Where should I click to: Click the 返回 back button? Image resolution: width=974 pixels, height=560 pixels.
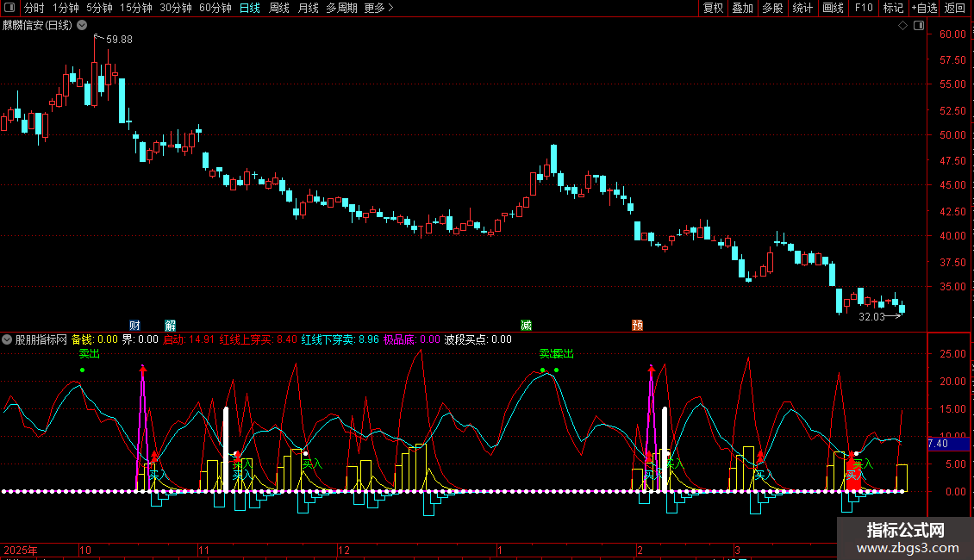coord(955,8)
